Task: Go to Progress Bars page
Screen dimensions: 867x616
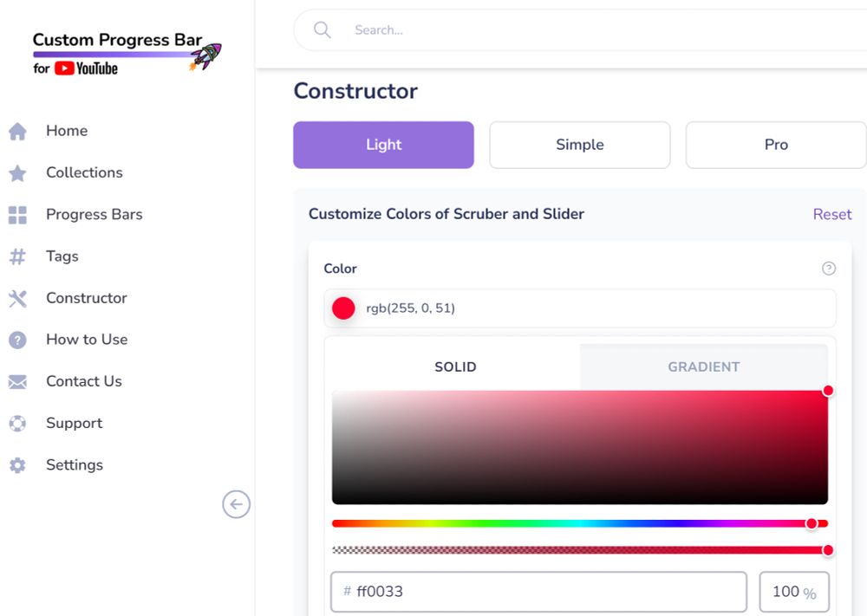Action: [94, 215]
